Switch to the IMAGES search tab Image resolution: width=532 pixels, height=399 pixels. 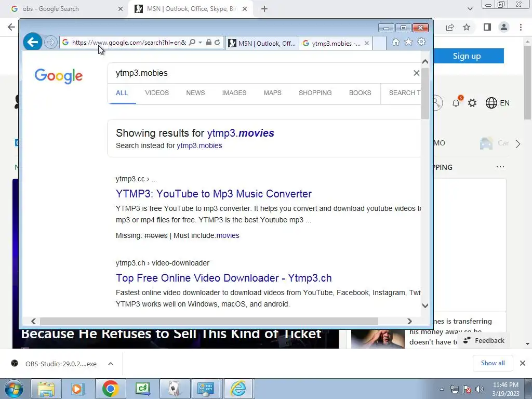[234, 93]
